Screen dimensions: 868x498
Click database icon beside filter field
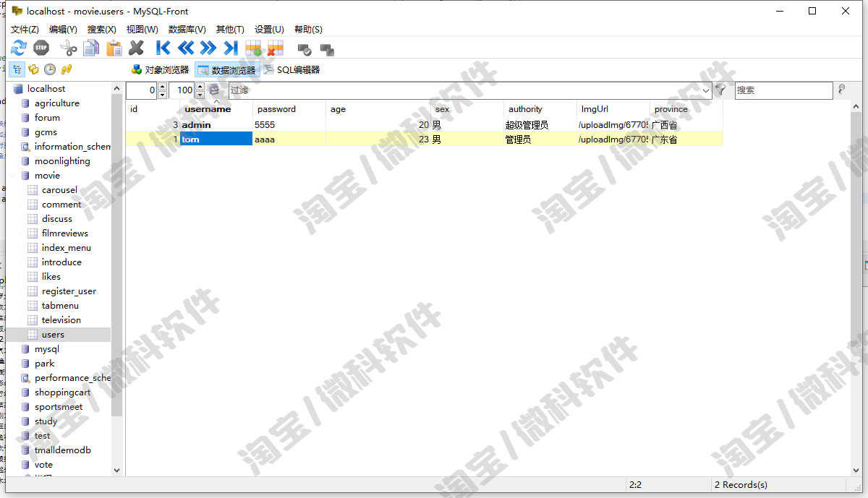pos(214,90)
